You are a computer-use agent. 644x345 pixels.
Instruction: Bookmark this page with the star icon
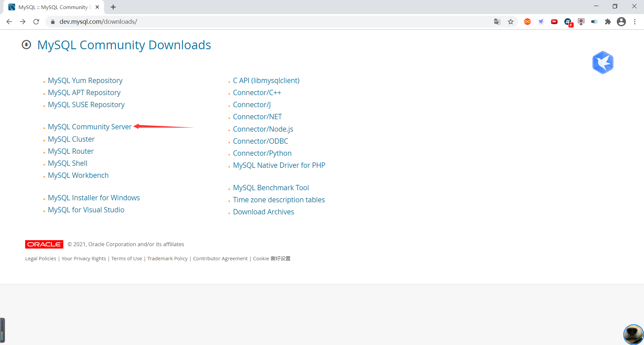(511, 22)
